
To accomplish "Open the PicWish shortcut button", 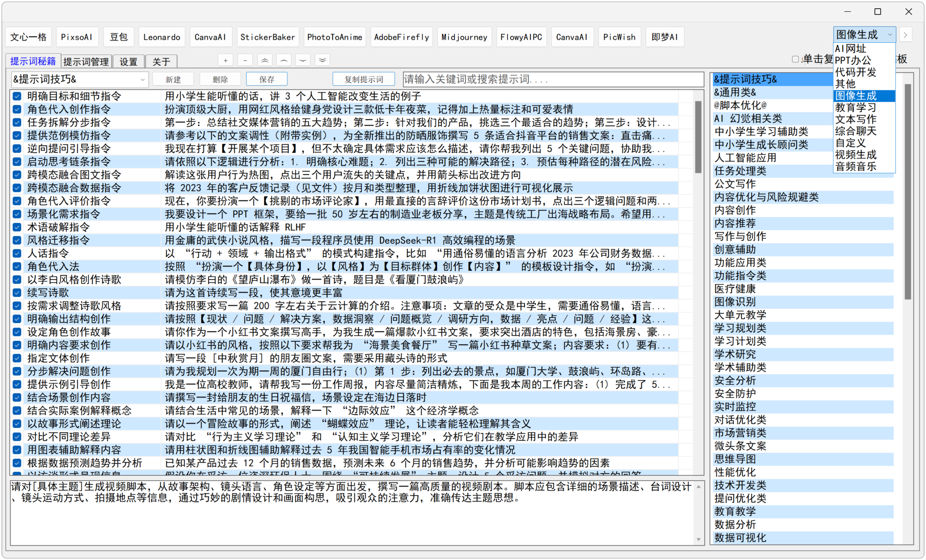I will click(x=620, y=37).
